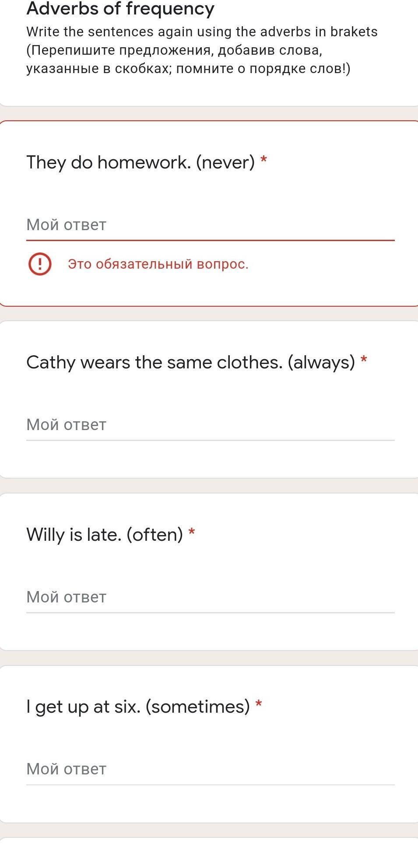Activate answer field under 'Willy is late'
The height and width of the screenshot is (868, 418).
click(210, 597)
